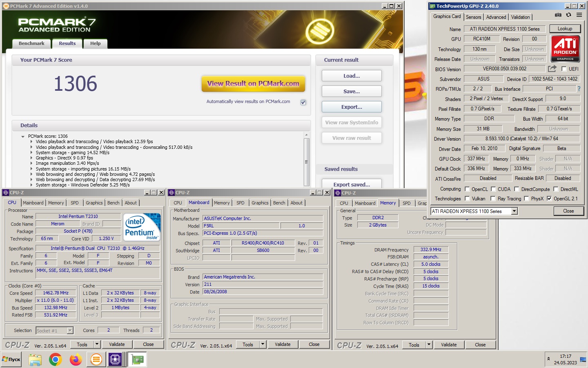Toggle the DirectML checkbox
Image resolution: width=588 pixels, height=368 pixels.
(x=556, y=189)
